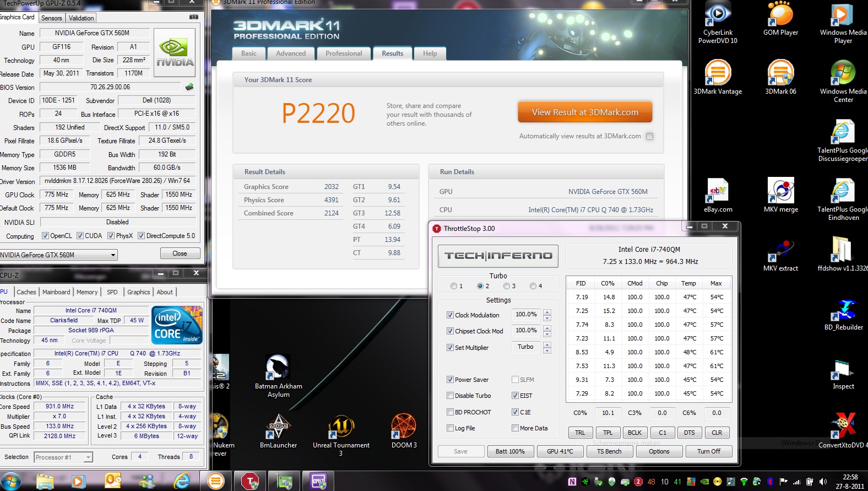The height and width of the screenshot is (491, 868).
Task: Check Automatically view results at 3DMark.com
Action: coord(650,137)
